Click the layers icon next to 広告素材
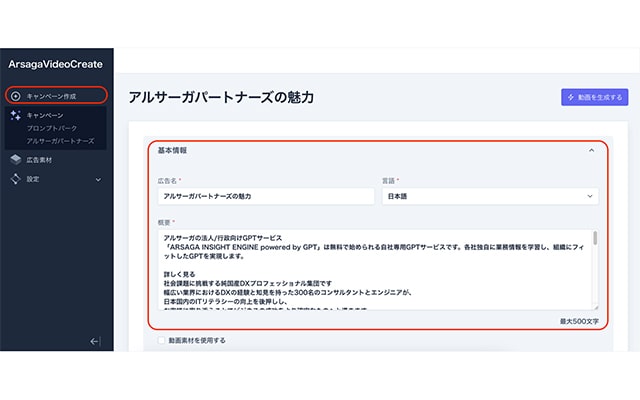Screen dimensions: 640x400 click(16, 160)
